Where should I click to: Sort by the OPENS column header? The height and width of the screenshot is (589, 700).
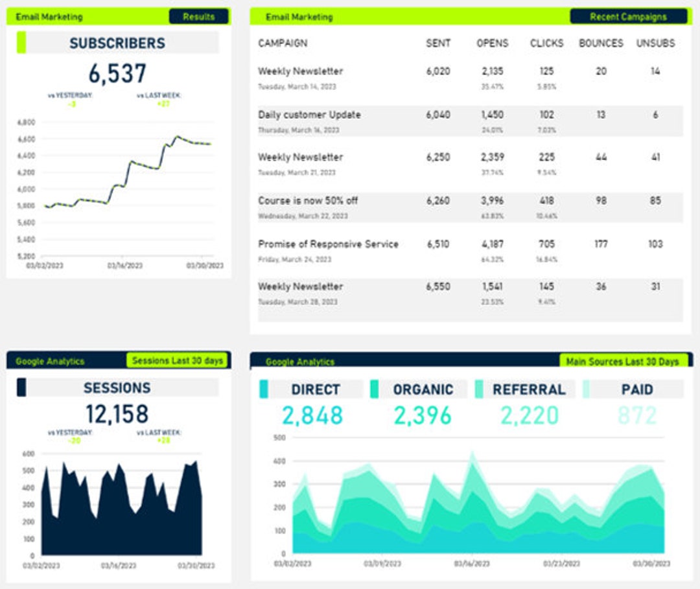(493, 43)
